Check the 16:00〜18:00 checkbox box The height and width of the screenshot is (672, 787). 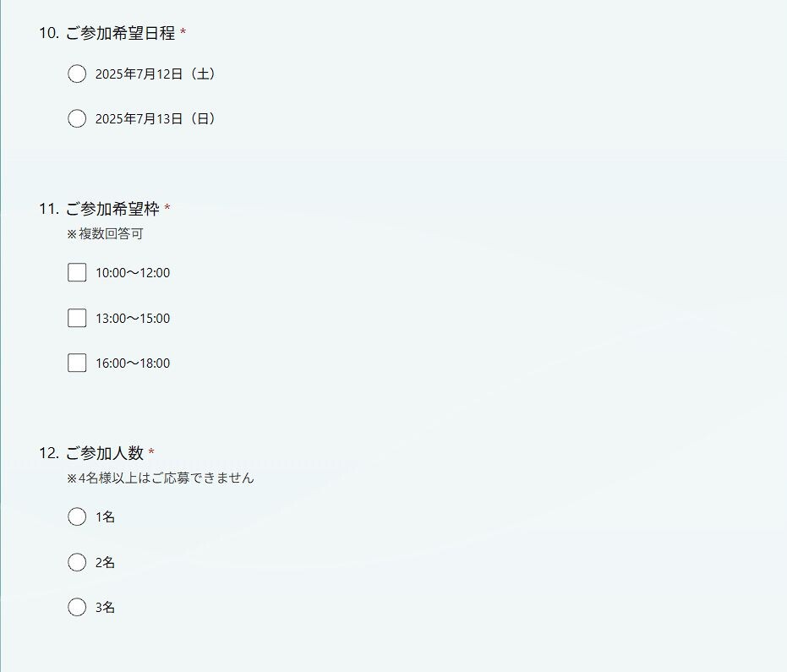[x=77, y=363]
